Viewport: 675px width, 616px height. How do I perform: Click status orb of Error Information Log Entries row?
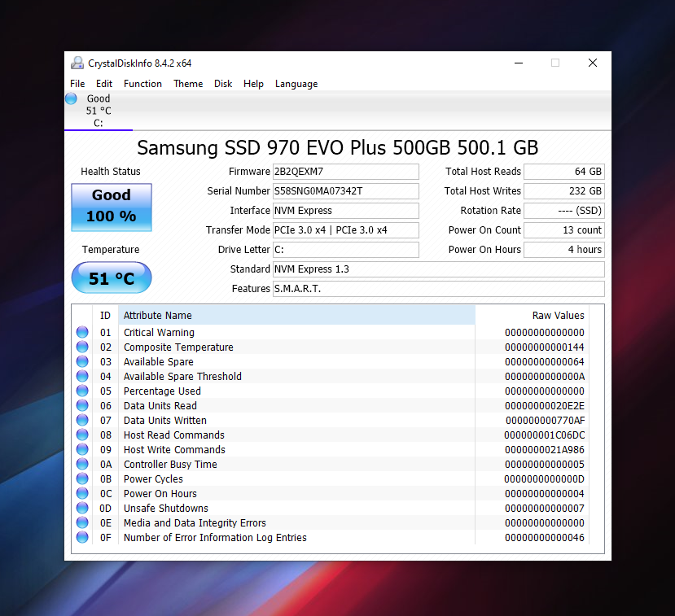pyautogui.click(x=82, y=537)
